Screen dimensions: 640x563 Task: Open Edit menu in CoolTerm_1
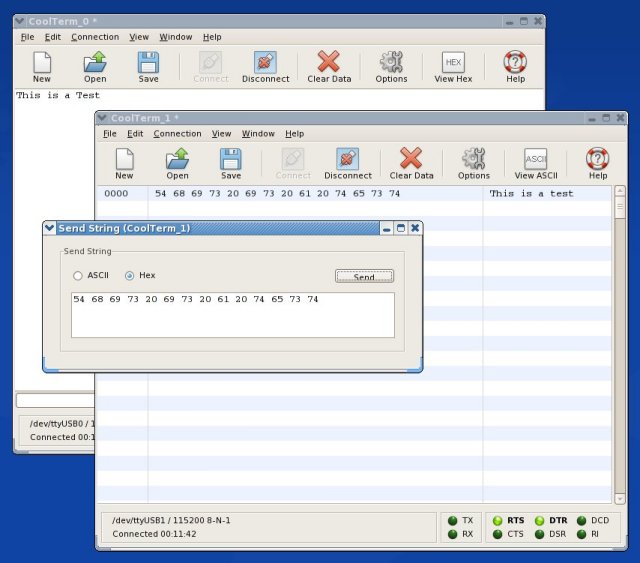tap(135, 134)
